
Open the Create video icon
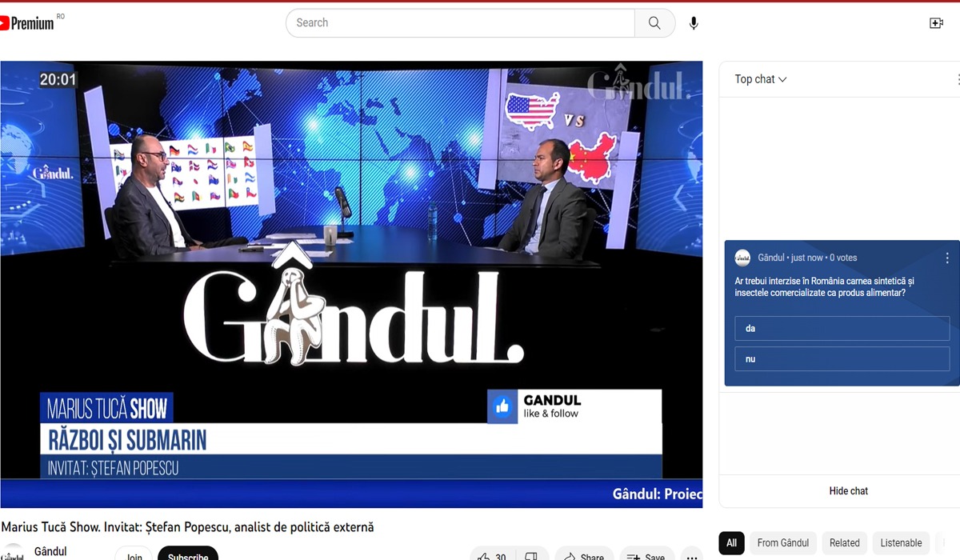click(936, 23)
